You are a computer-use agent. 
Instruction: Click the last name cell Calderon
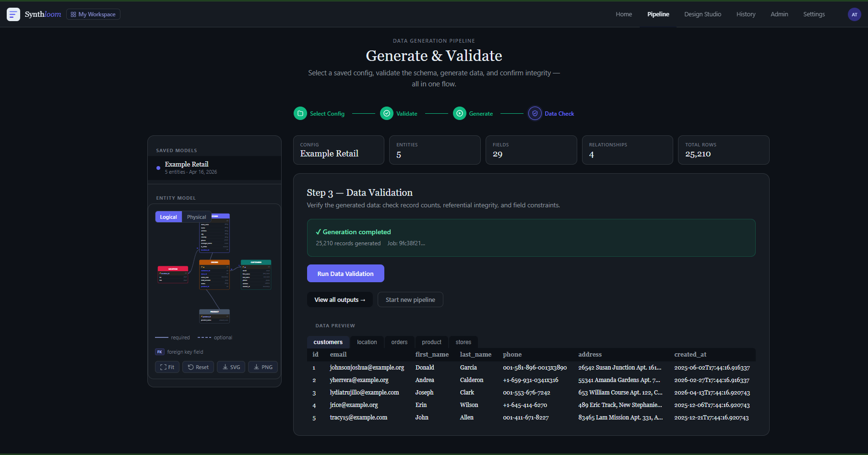[x=472, y=380]
